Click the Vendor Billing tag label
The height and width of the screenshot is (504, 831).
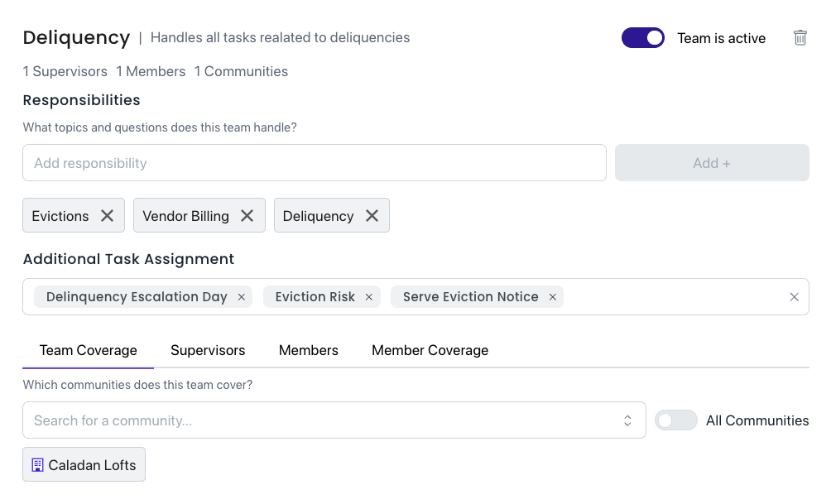click(x=185, y=216)
